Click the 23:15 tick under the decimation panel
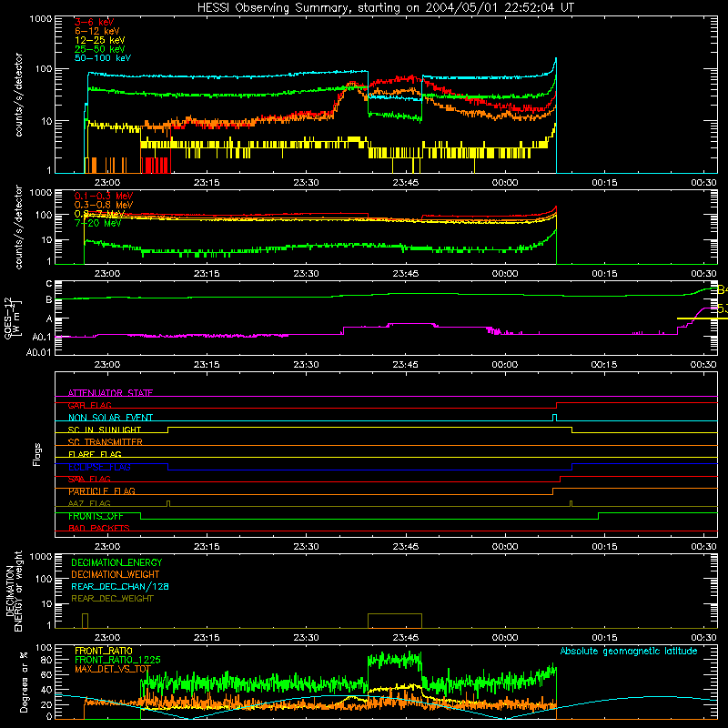Image resolution: width=728 pixels, height=728 pixels. pyautogui.click(x=207, y=638)
